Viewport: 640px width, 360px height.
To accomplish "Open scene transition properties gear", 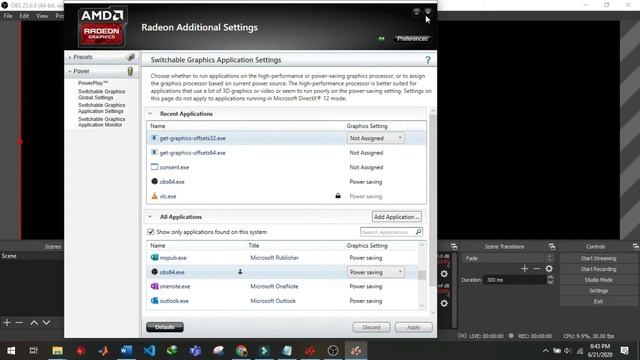I will point(549,269).
